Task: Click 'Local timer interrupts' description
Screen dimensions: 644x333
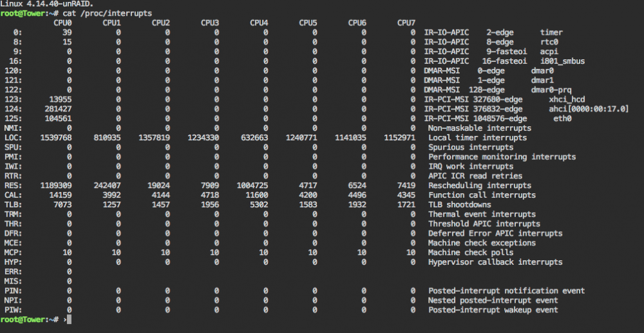Action: coord(478,138)
